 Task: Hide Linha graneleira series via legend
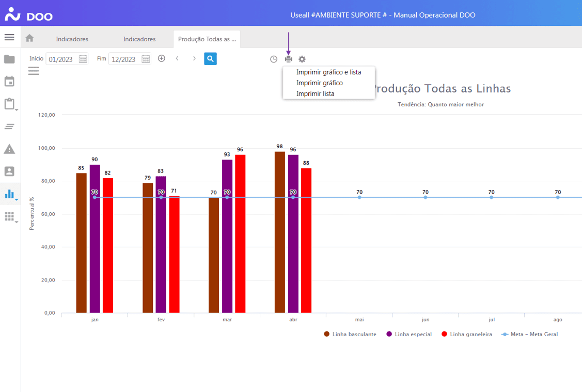point(466,334)
